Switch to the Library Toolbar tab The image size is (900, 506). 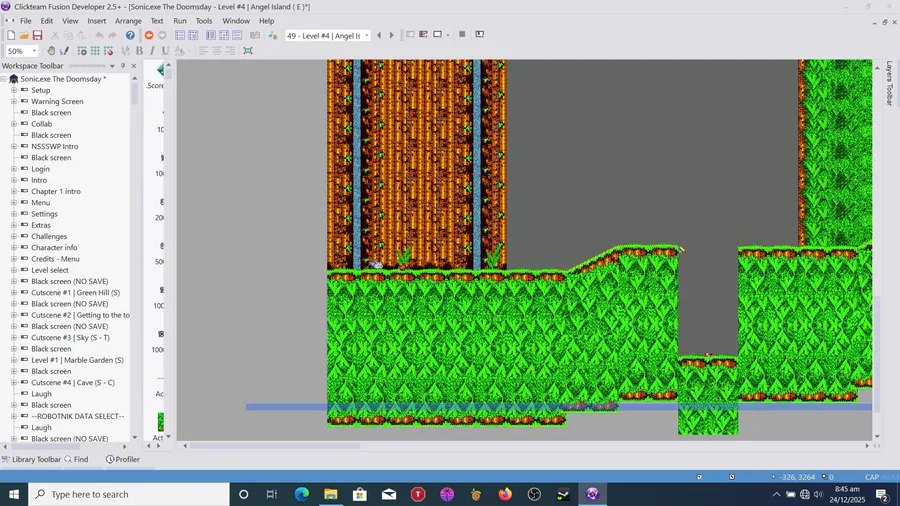point(31,460)
